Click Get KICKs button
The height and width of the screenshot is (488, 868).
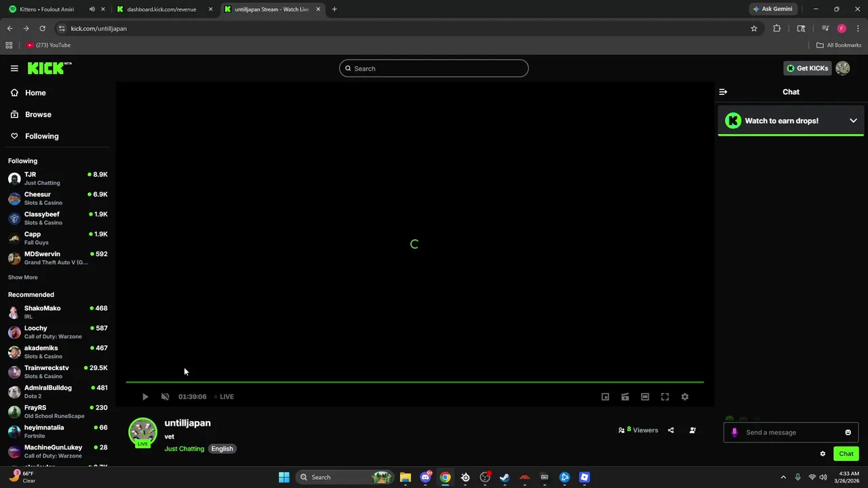[807, 68]
